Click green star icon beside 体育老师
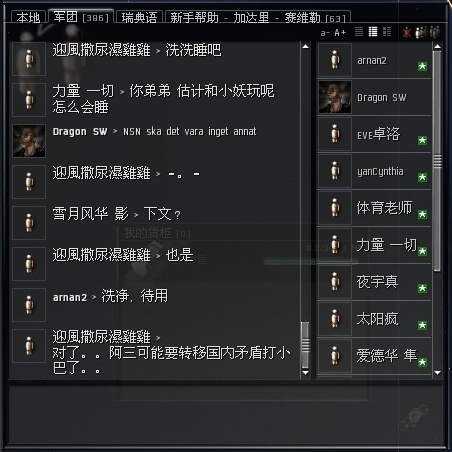Image resolution: width=452 pixels, height=452 pixels. (422, 214)
